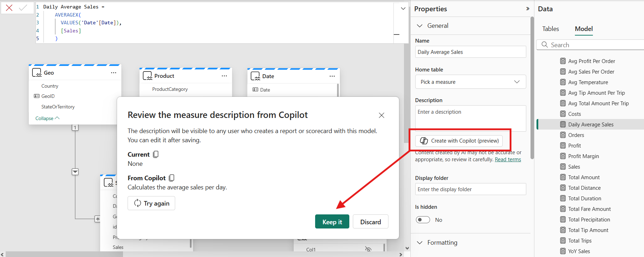The image size is (644, 257).
Task: Click the Keep it button
Action: (332, 222)
